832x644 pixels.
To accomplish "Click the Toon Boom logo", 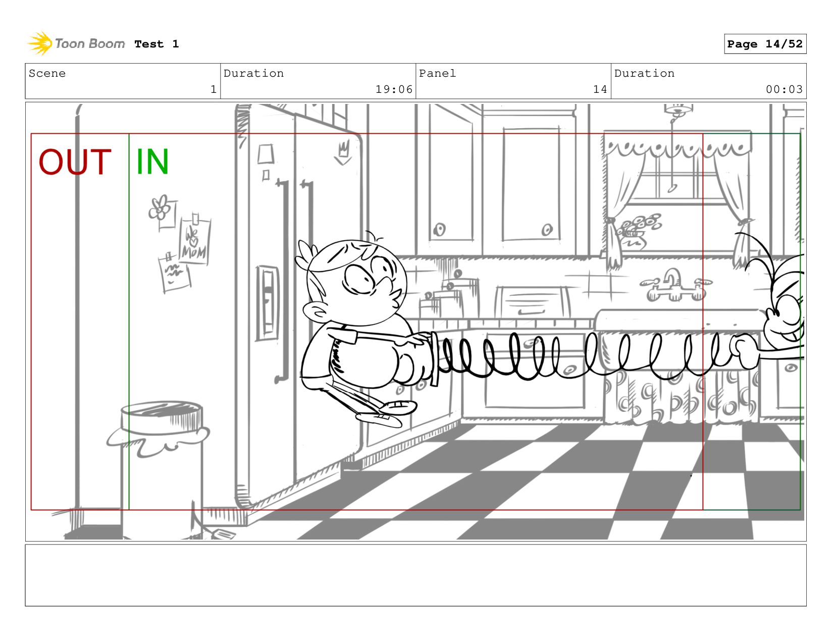I will tap(76, 43).
